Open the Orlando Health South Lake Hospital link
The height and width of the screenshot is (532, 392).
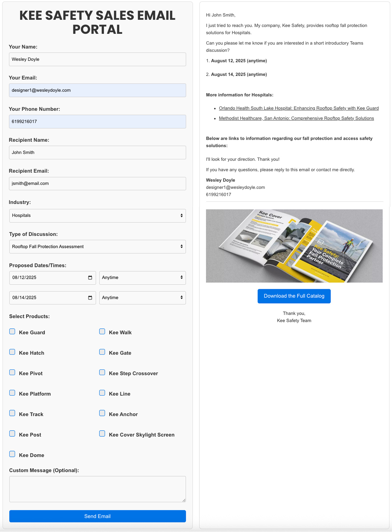coord(299,108)
